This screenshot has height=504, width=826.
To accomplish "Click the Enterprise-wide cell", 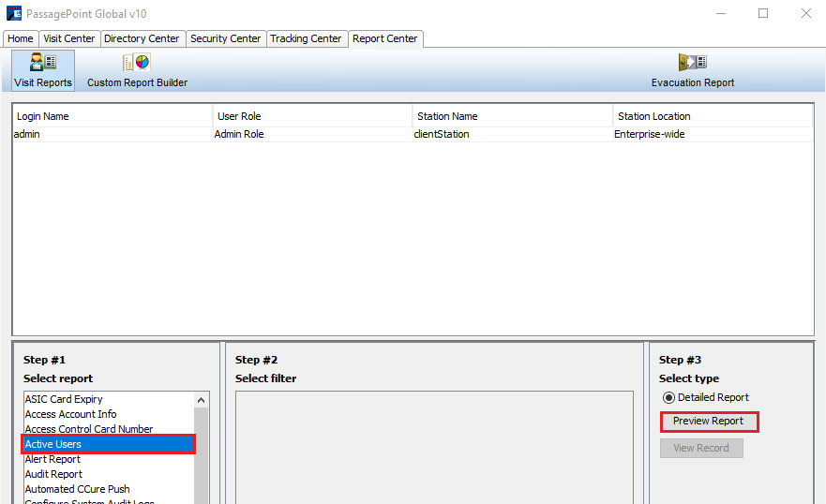I will tap(713, 135).
